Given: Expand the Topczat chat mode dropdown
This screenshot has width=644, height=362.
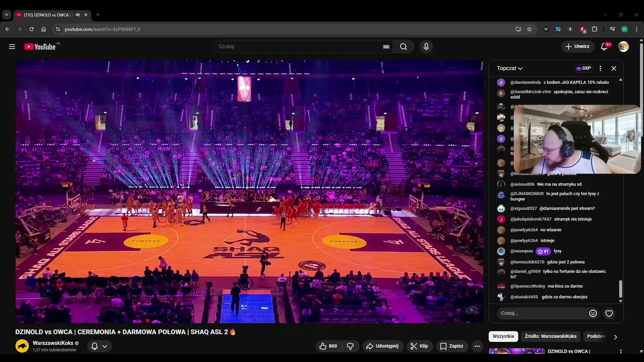Looking at the screenshot, I should (510, 68).
